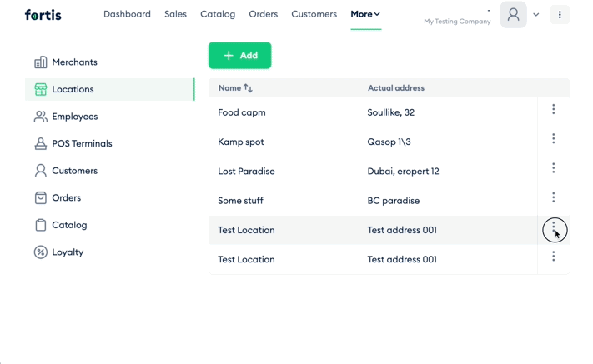Viewport: 593px width, 364px height.
Task: Sort the table by Name column
Action: 235,88
